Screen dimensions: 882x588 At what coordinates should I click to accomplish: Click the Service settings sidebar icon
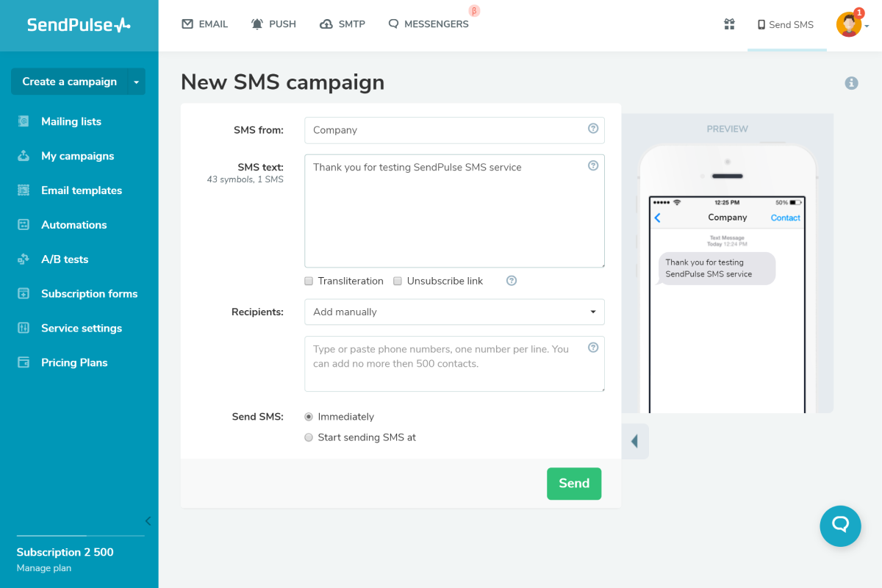tap(24, 329)
